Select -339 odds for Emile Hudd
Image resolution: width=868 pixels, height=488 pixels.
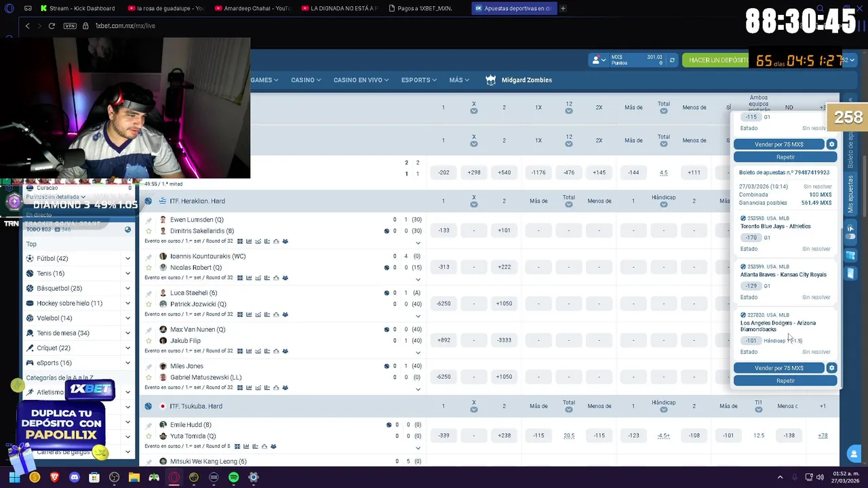[x=443, y=436]
